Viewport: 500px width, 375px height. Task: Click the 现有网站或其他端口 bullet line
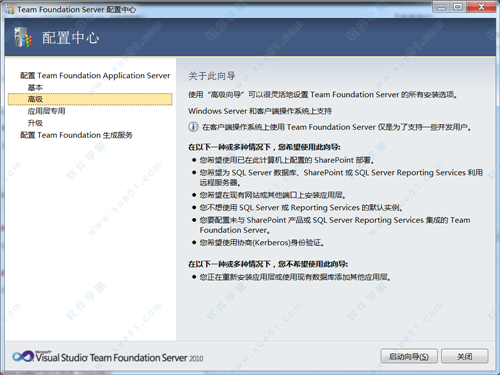click(272, 195)
